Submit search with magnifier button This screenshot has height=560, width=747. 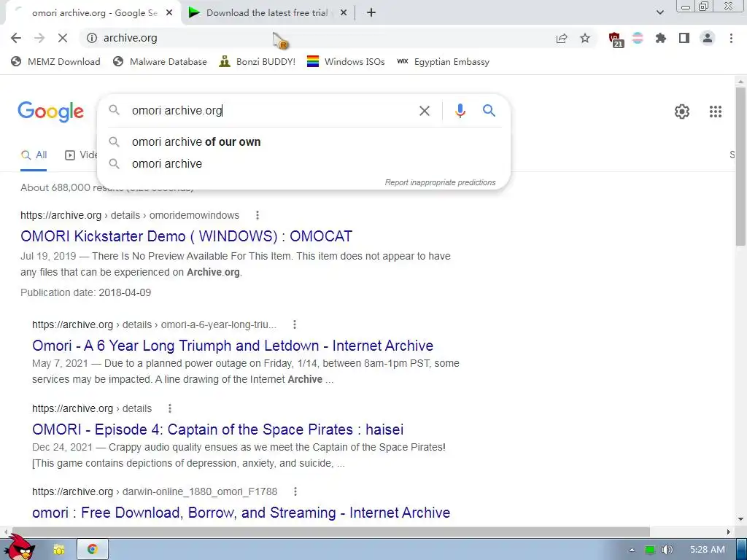point(489,111)
